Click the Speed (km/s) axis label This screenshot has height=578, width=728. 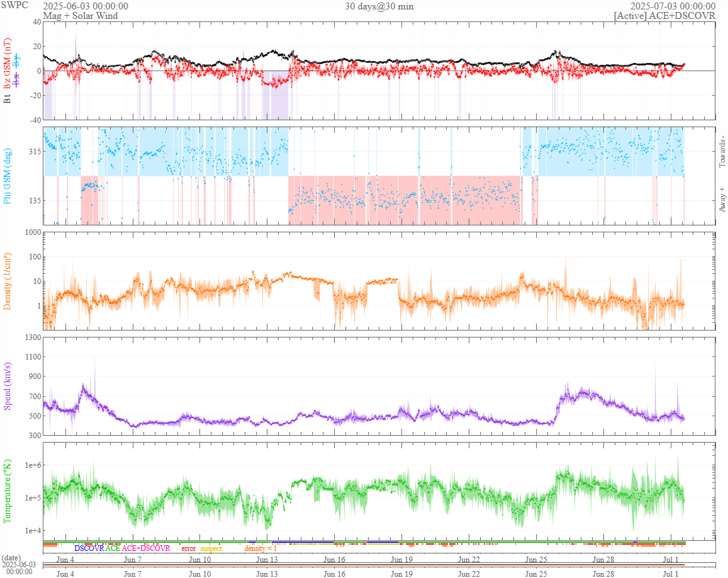[7, 386]
